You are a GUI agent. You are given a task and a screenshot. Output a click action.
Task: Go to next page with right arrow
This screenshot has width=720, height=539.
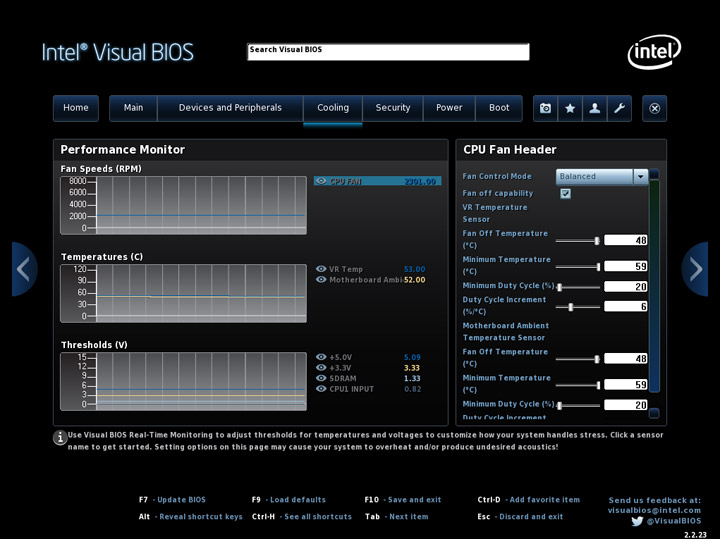point(695,269)
